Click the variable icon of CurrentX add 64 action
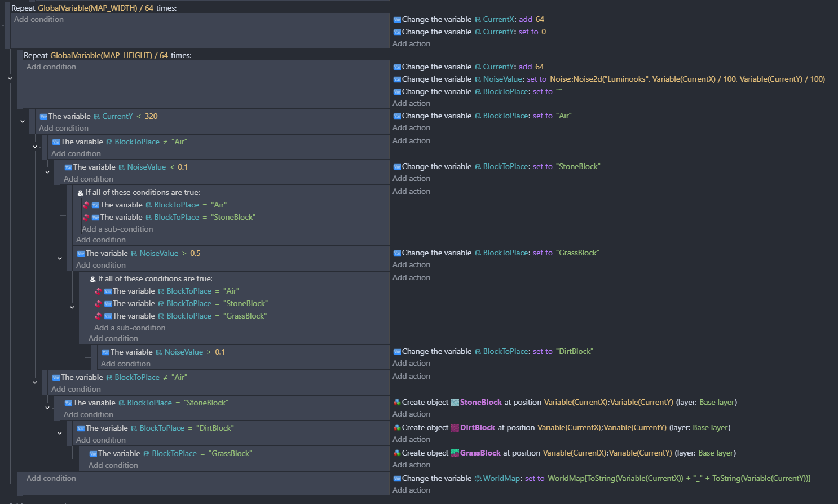The width and height of the screenshot is (838, 504). click(x=397, y=20)
